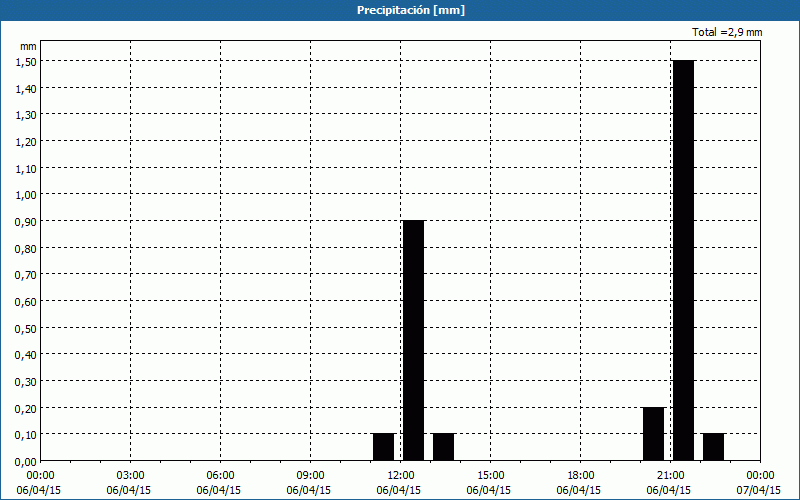
Task: Select the 0,10 mm bar after 13:00
Action: [443, 447]
